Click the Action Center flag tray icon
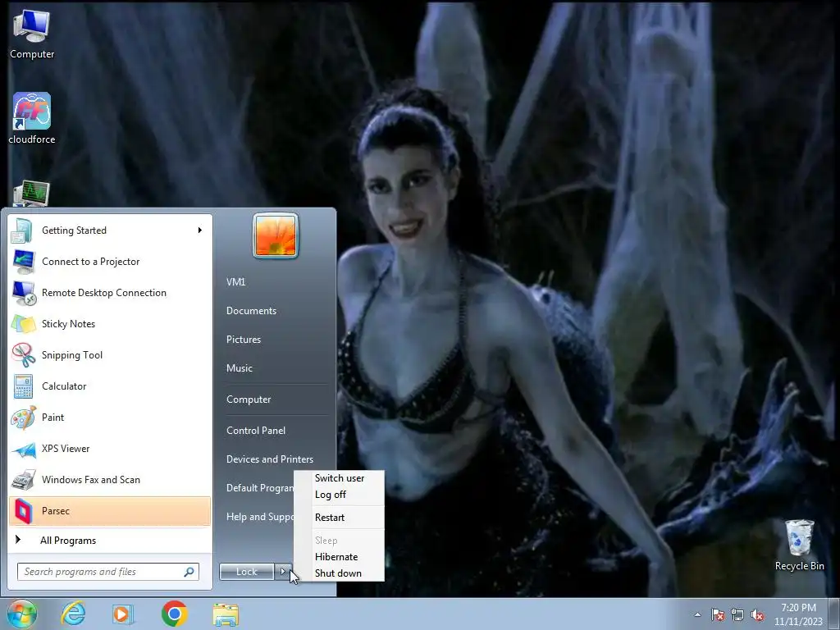This screenshot has width=840, height=630. click(717, 615)
